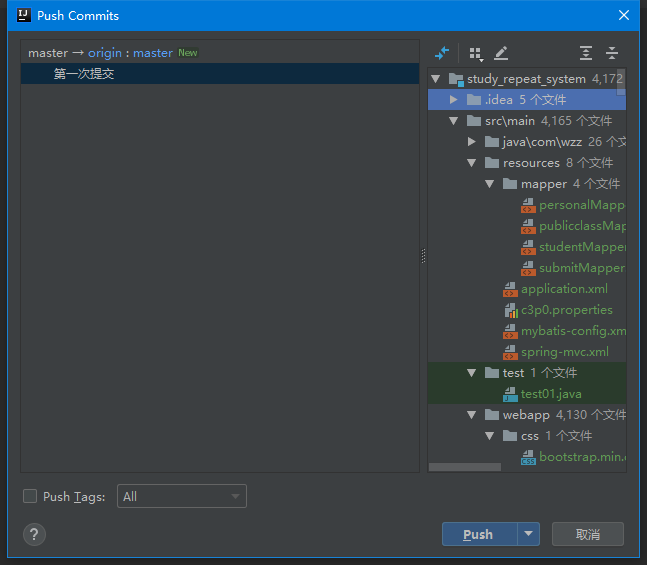Click the Edit Source pencil icon
This screenshot has width=647, height=565.
click(501, 53)
